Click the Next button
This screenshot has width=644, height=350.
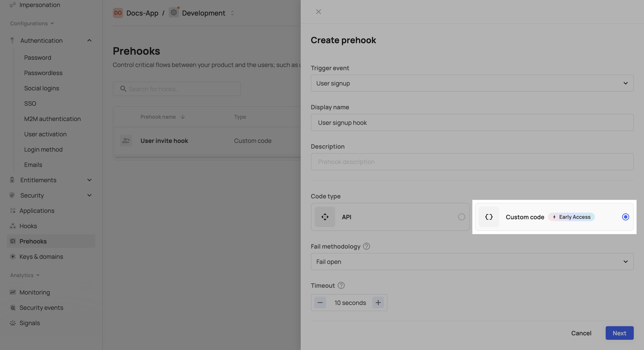pyautogui.click(x=619, y=333)
